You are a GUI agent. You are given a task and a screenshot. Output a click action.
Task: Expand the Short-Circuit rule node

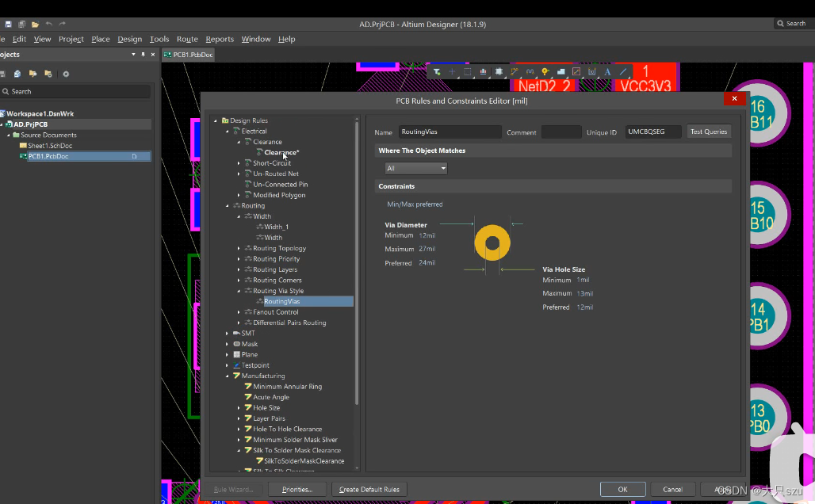[239, 163]
